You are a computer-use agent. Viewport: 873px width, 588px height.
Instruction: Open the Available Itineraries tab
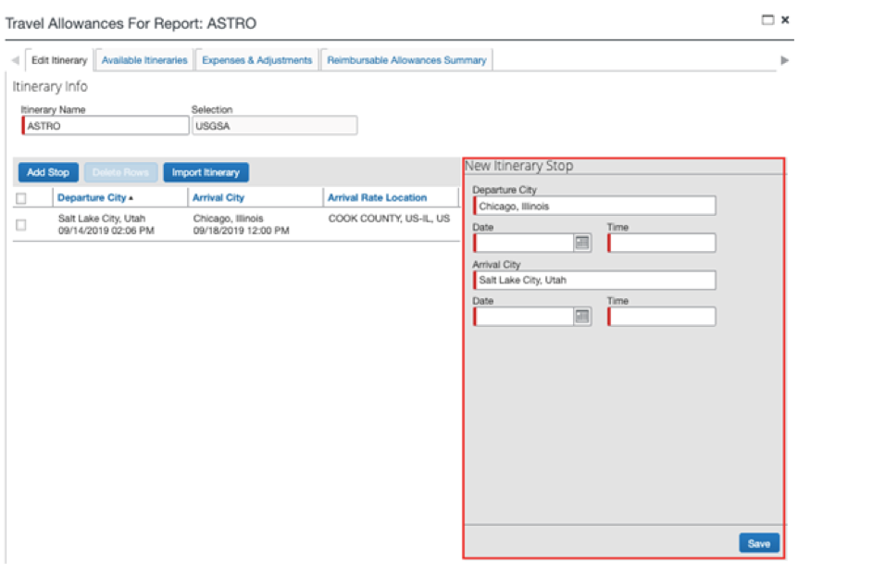pos(144,60)
